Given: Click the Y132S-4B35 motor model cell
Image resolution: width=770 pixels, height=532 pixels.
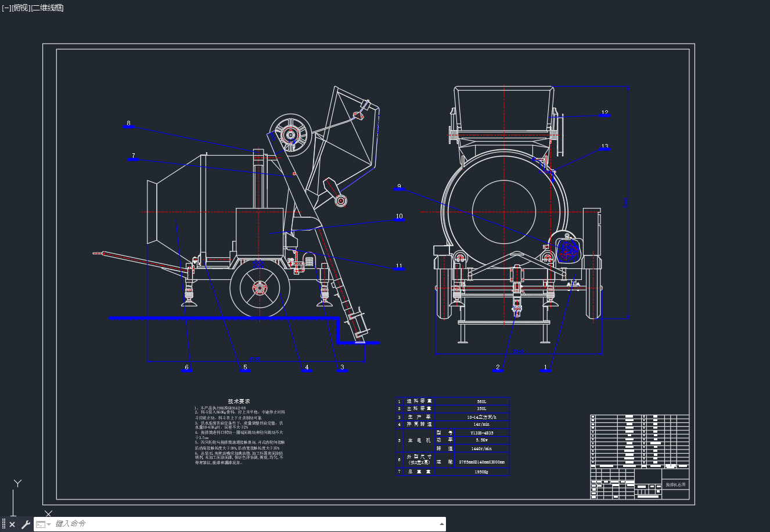Looking at the screenshot, I should click(x=481, y=433).
